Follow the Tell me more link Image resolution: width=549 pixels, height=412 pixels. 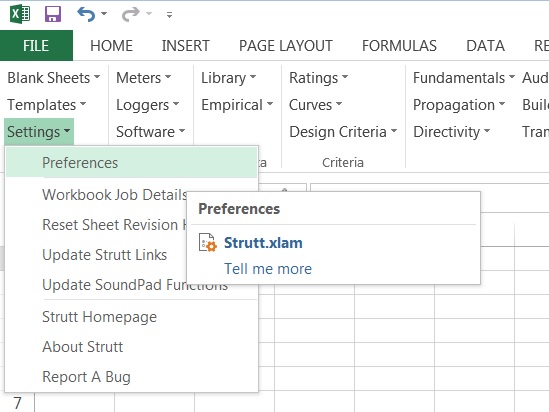click(268, 269)
